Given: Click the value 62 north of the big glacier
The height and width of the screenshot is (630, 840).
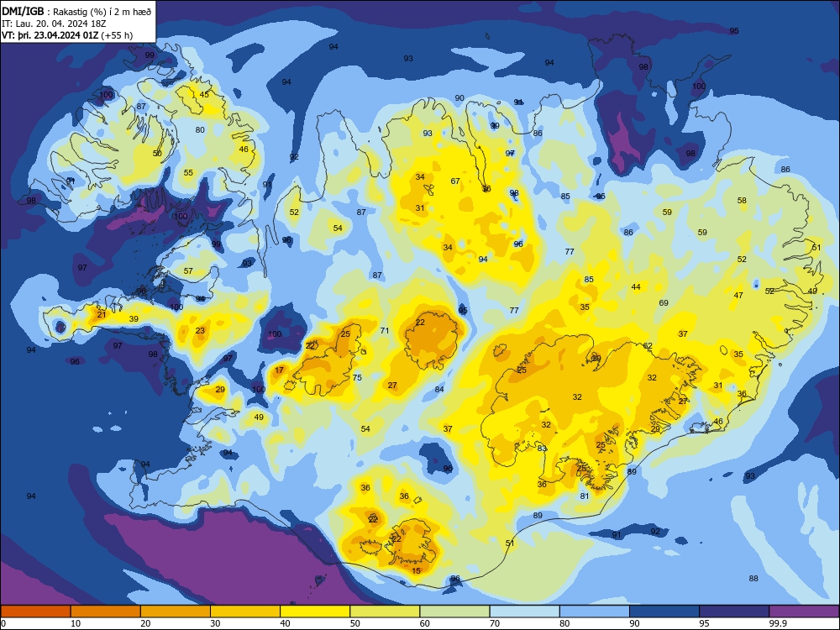Looking at the screenshot, I should (x=648, y=345).
